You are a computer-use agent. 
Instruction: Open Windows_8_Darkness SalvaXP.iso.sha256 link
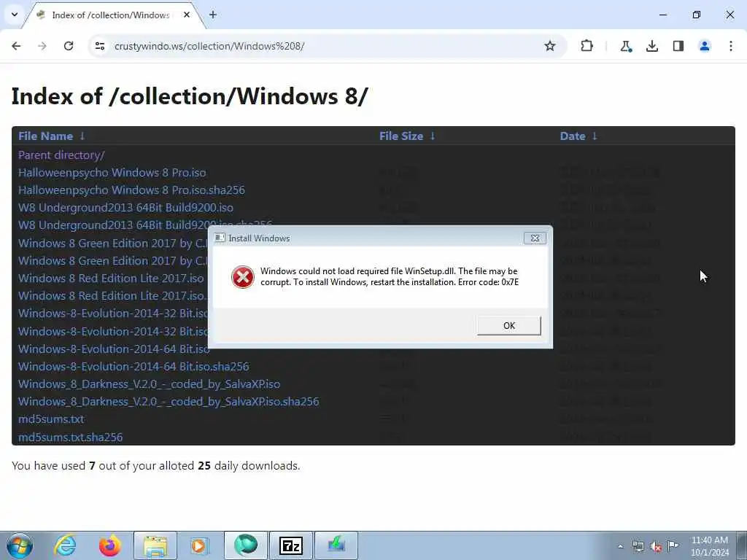pyautogui.click(x=169, y=402)
